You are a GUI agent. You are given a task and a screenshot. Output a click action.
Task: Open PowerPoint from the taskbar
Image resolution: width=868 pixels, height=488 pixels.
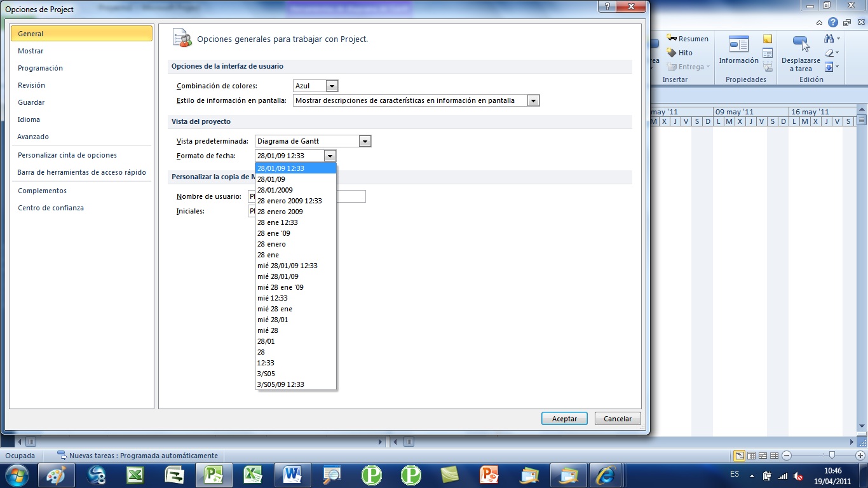click(489, 475)
